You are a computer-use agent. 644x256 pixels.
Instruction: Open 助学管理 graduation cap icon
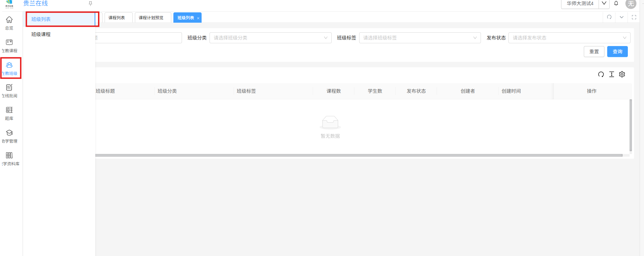pos(9,136)
